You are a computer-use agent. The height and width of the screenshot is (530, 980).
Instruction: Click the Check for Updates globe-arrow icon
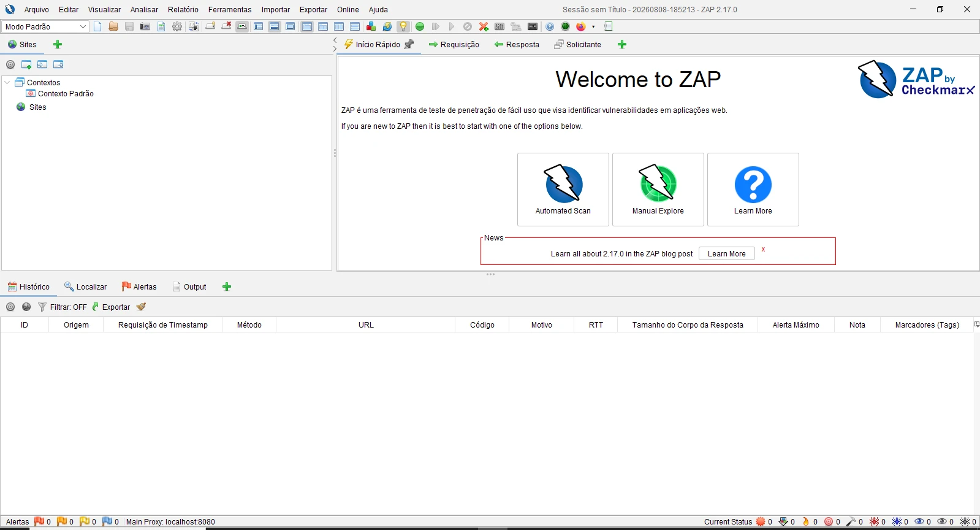387,26
